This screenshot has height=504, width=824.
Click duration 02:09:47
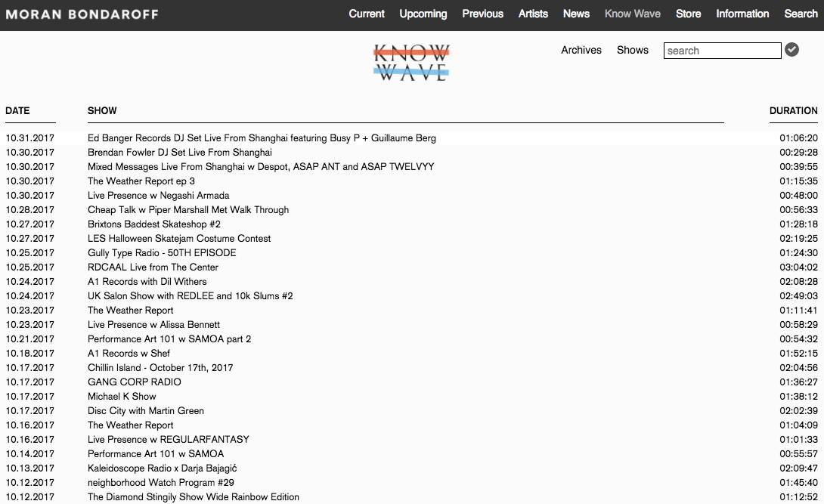click(798, 468)
